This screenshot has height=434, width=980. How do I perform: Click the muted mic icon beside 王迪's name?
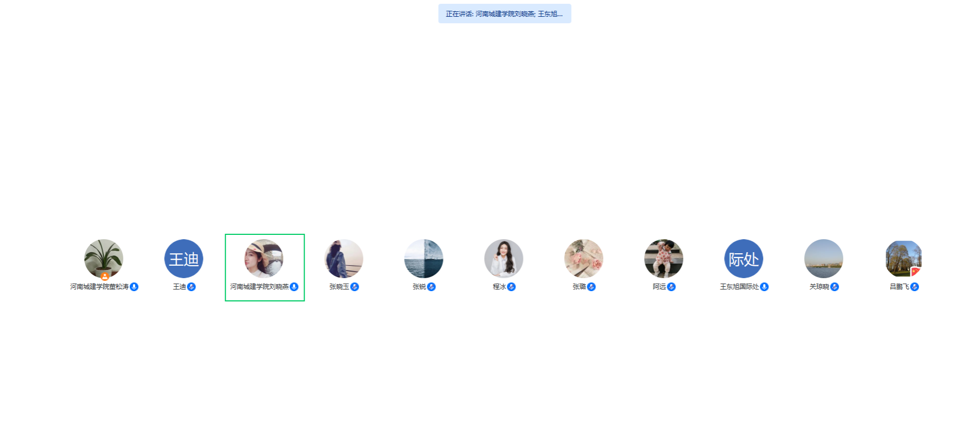[191, 287]
